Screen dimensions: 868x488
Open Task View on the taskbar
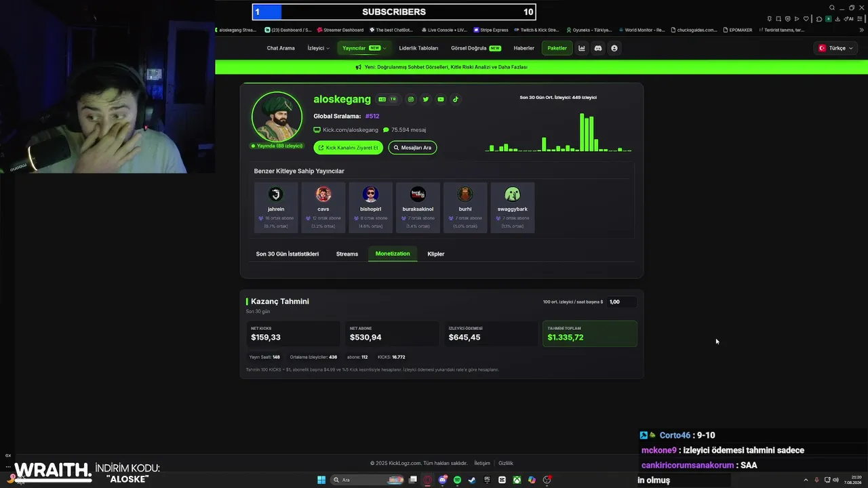413,480
